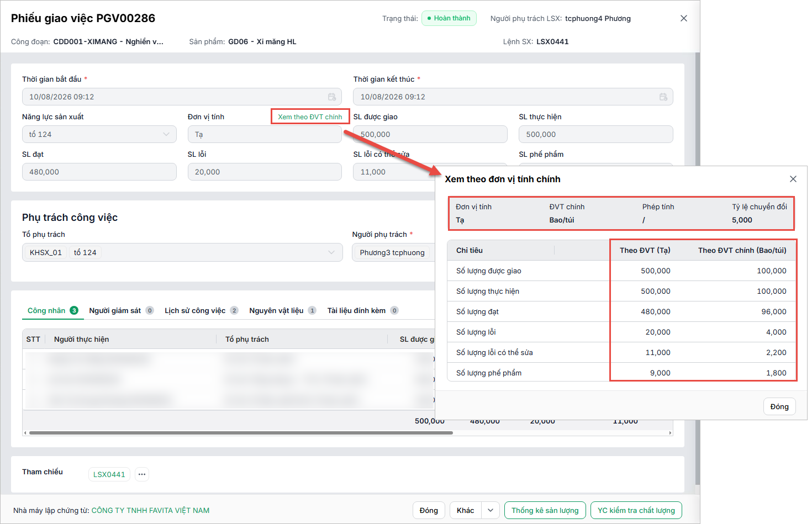This screenshot has width=812, height=524.
Task: Click the Lệnh SX value LSX0441 in header
Action: [552, 41]
